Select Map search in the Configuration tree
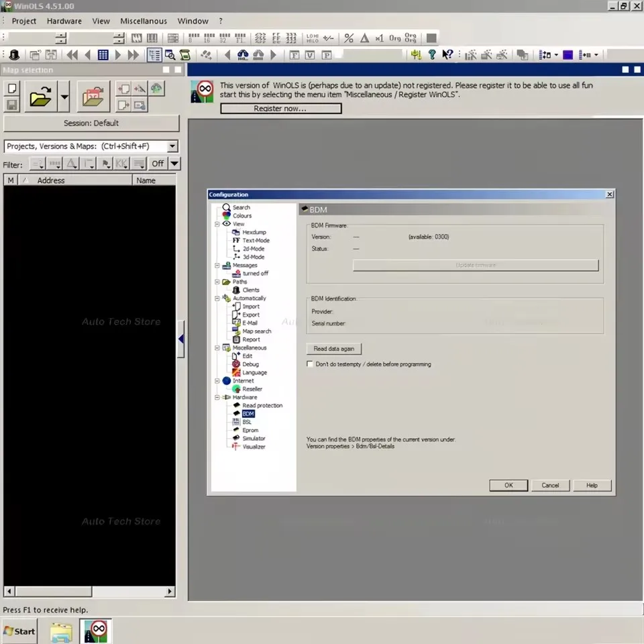The image size is (644, 644). point(257,331)
